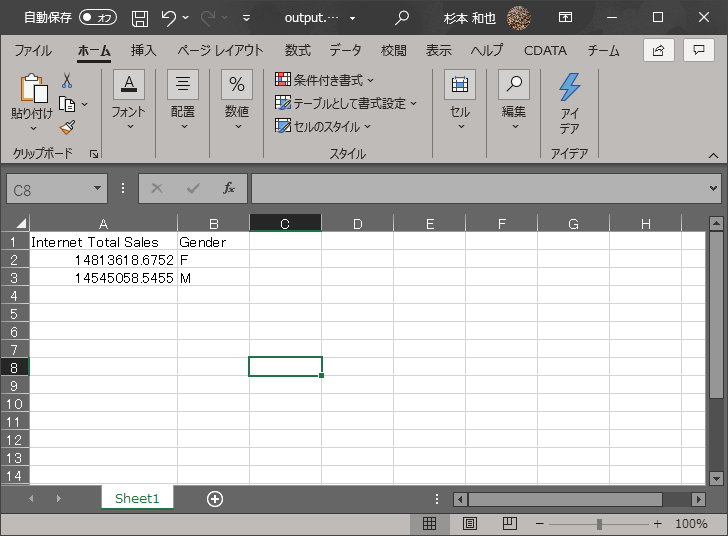This screenshot has height=536, width=728.
Task: Expand the Name Box dropdown showing C8
Action: (98, 188)
